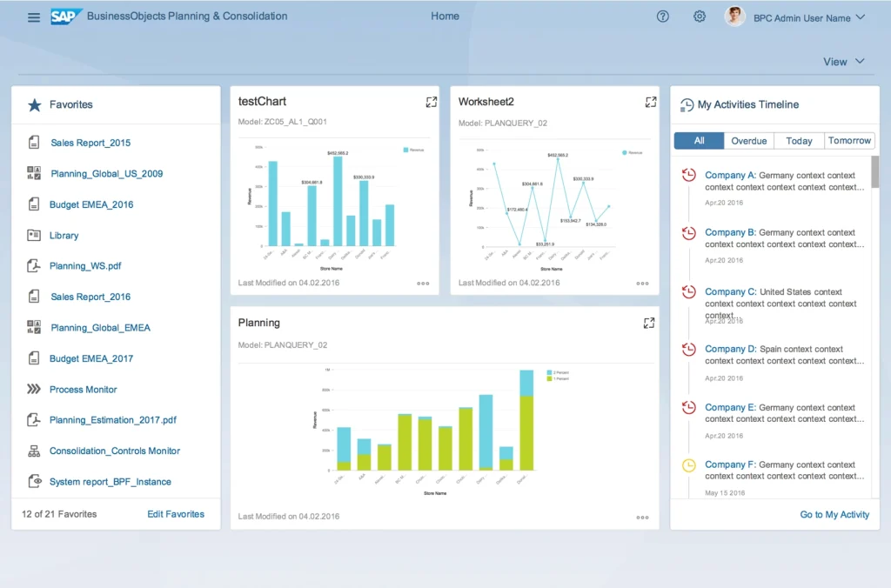Select the All timeline filter
Image resolution: width=891 pixels, height=588 pixels.
(x=699, y=140)
